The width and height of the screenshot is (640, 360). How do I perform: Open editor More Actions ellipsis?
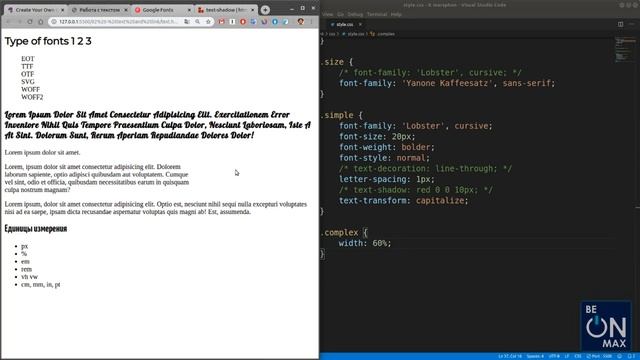631,24
